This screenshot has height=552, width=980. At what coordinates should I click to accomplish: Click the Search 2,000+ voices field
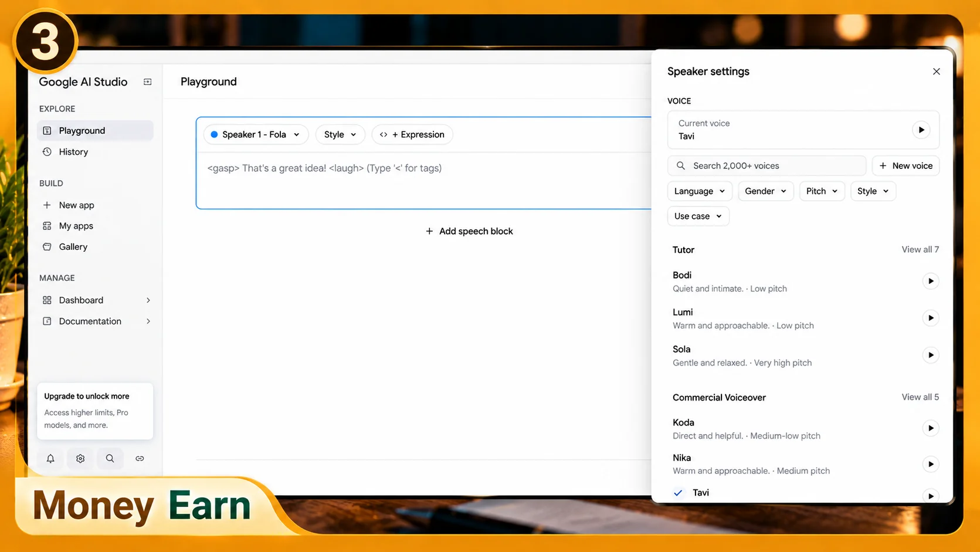point(767,166)
